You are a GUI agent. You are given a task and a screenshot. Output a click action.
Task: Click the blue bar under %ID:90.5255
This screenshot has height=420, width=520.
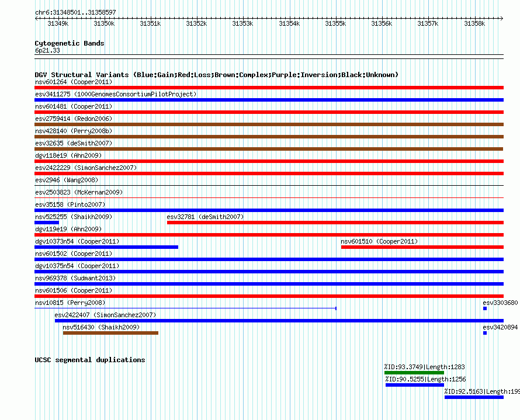[415, 385]
